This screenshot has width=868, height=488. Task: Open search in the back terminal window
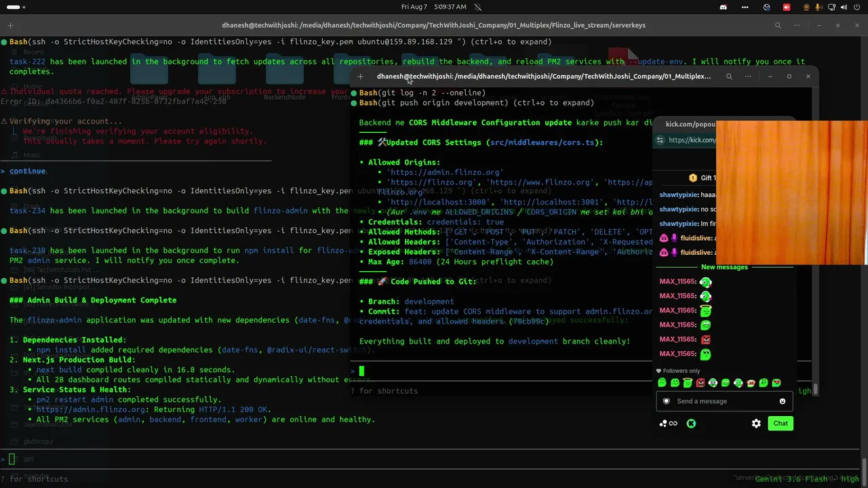point(778,26)
